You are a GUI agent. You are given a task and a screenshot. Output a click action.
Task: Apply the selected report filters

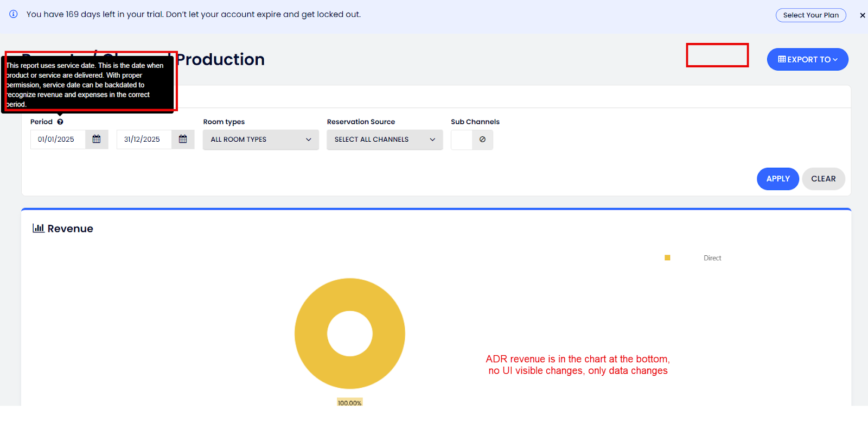777,179
